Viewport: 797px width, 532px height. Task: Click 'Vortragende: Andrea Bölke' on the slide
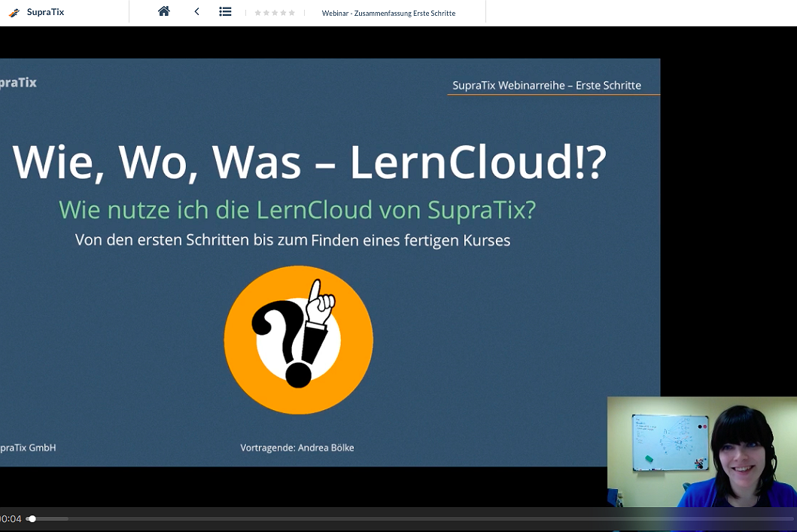tap(297, 448)
